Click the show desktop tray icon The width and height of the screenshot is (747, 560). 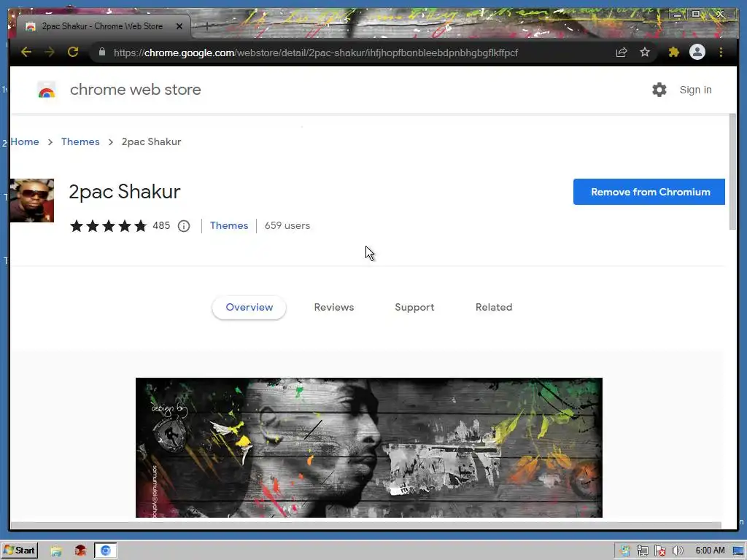[738, 551]
